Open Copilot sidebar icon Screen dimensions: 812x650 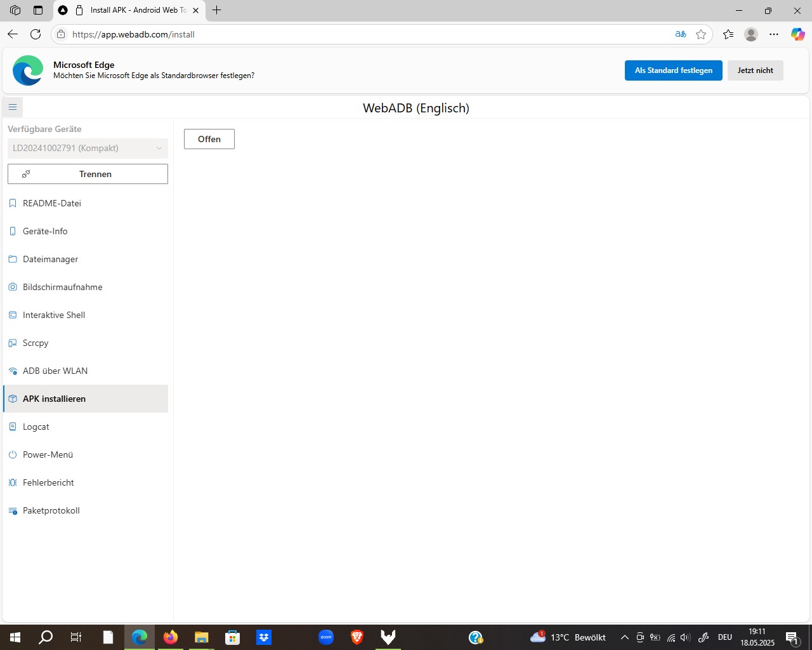[797, 34]
